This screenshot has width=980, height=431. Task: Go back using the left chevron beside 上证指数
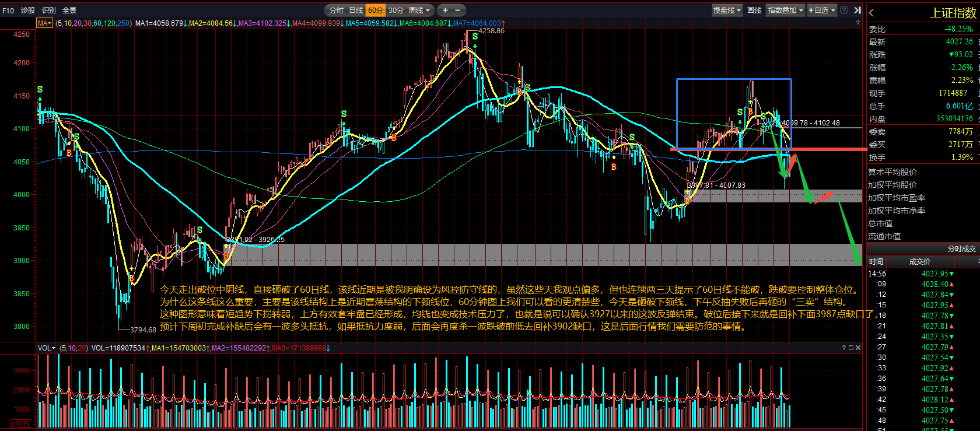coord(871,12)
